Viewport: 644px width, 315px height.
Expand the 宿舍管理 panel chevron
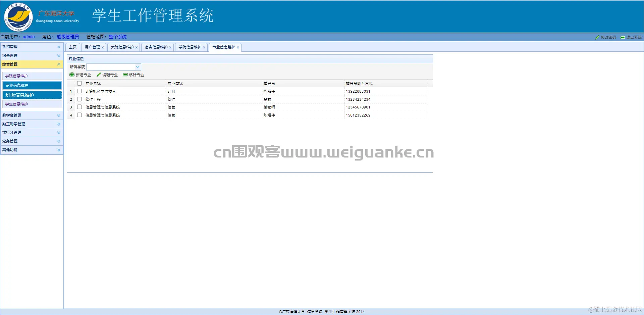pos(59,55)
